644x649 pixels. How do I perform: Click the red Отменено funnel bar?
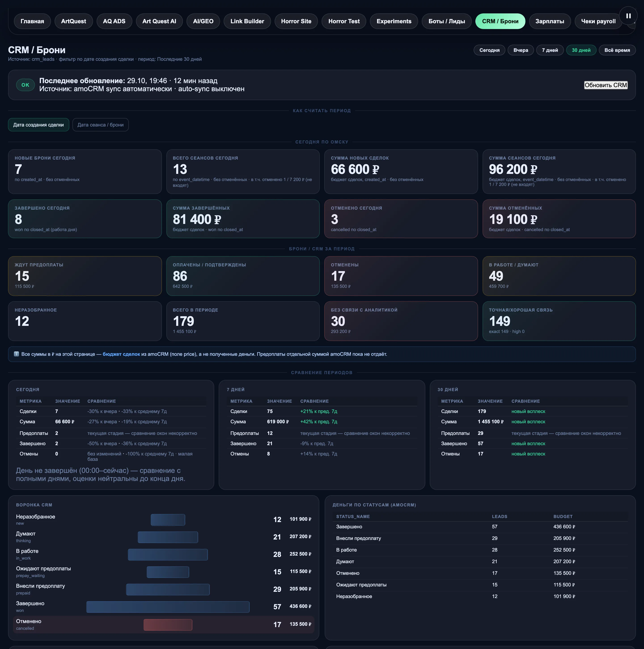click(168, 624)
